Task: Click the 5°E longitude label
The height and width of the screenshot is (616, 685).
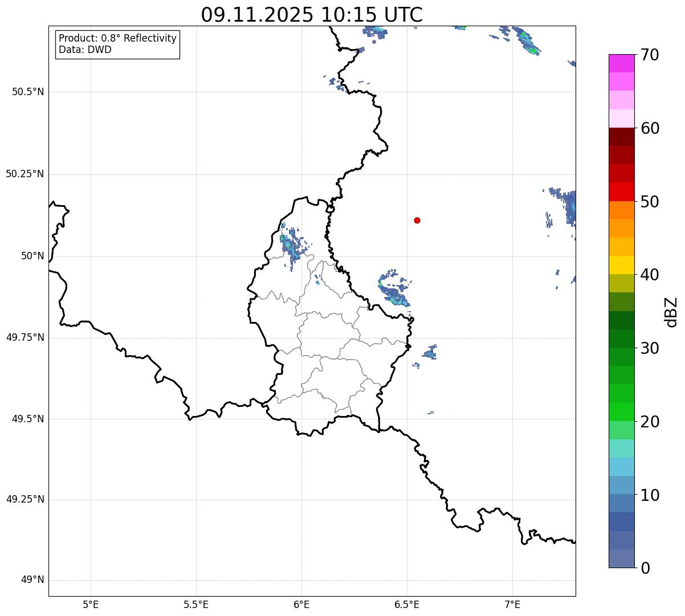Action: click(x=91, y=604)
